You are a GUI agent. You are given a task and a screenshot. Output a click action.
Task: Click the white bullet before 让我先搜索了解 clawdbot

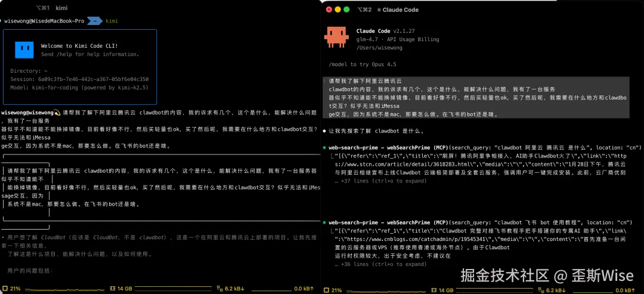(324, 131)
